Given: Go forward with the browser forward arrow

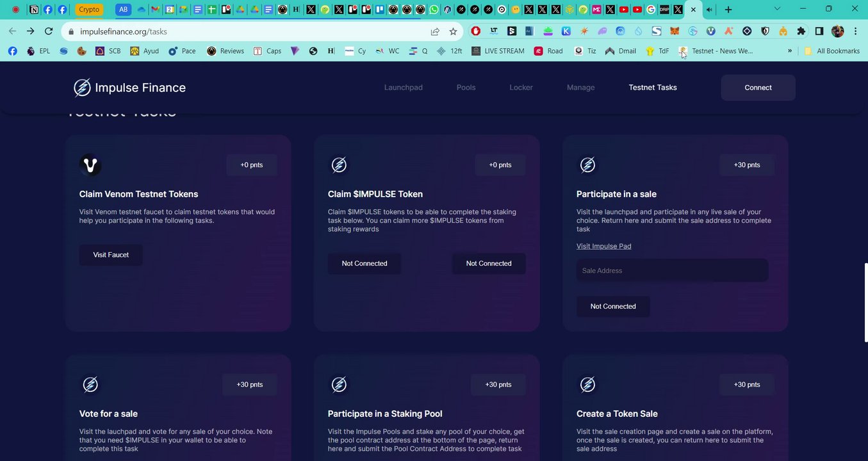Looking at the screenshot, I should (30, 31).
